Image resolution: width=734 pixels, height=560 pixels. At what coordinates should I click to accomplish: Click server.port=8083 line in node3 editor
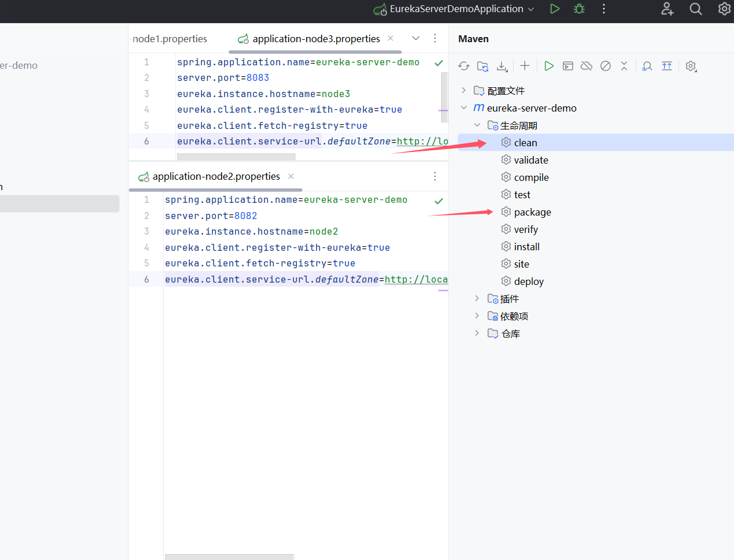[x=223, y=77]
